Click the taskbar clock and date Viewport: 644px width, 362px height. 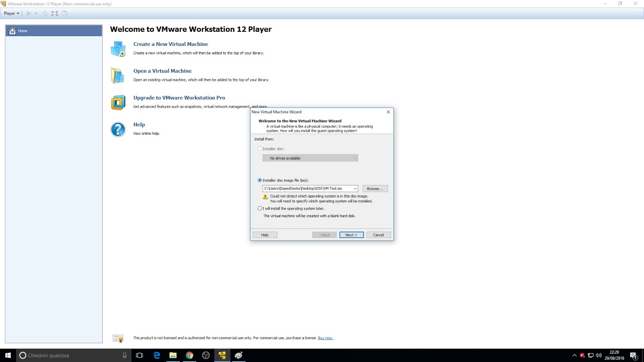click(x=614, y=355)
